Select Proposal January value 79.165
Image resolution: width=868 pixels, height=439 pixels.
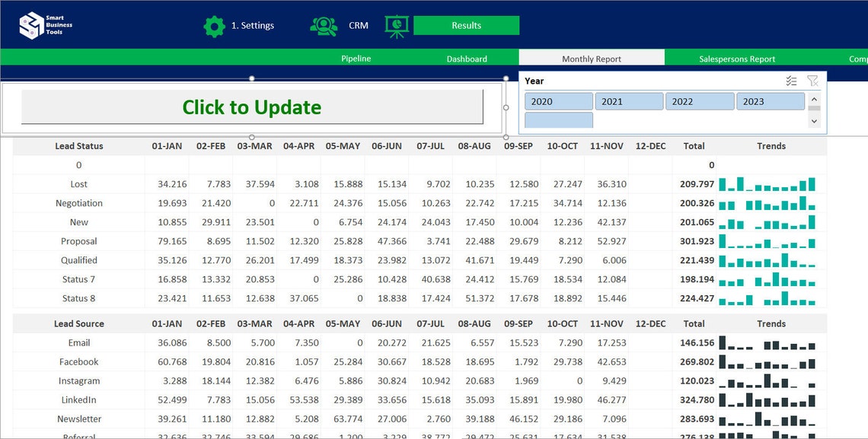point(172,241)
